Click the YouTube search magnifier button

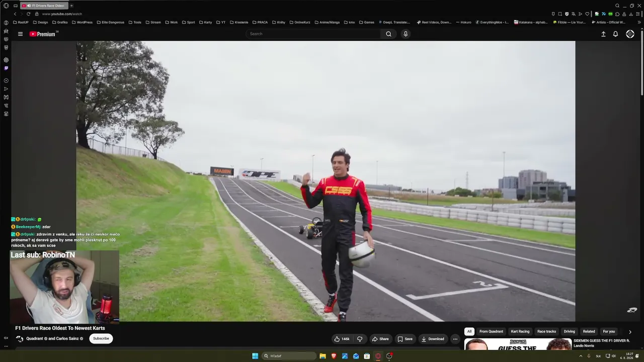(388, 34)
